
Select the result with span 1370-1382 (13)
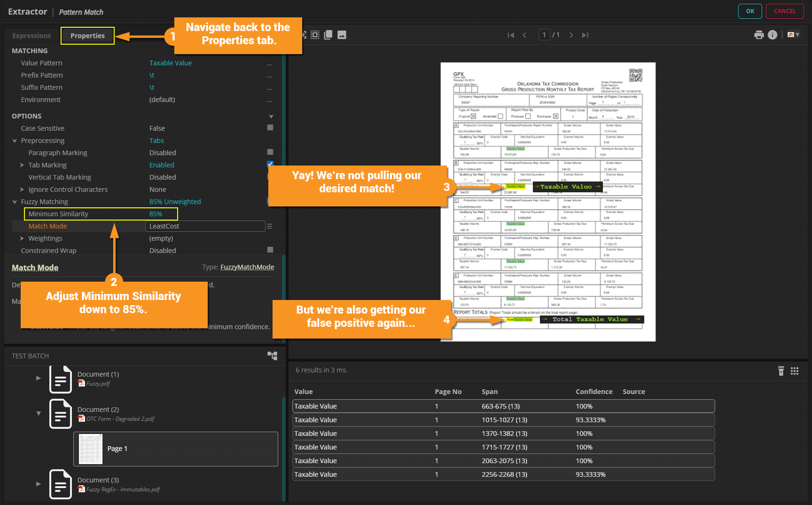coord(503,434)
